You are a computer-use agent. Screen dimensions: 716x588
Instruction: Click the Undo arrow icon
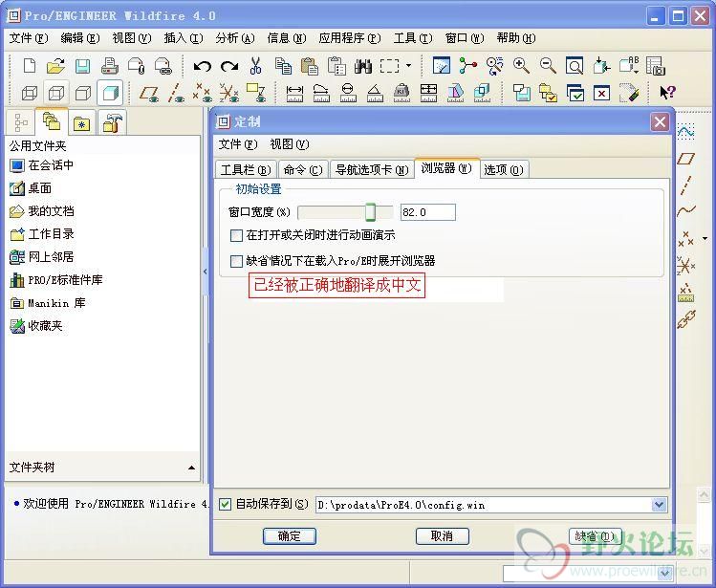click(202, 66)
